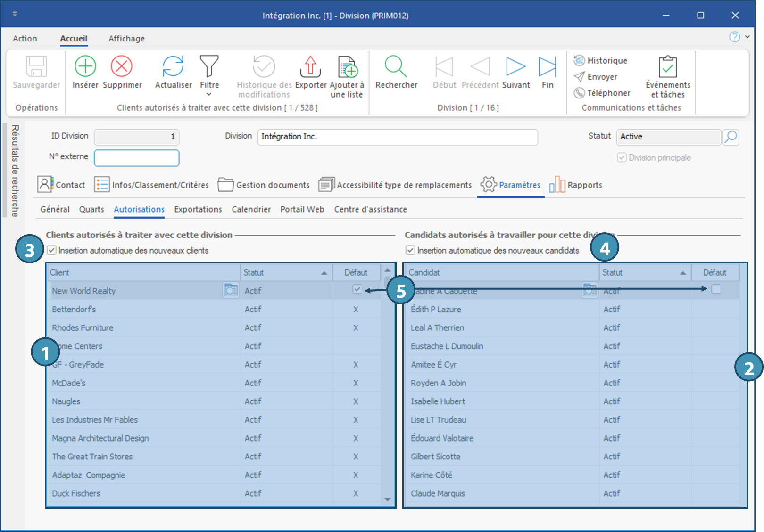Viewport: 764px width, 532px height.
Task: Uncheck Défaut for New World Realty
Action: [x=357, y=289]
